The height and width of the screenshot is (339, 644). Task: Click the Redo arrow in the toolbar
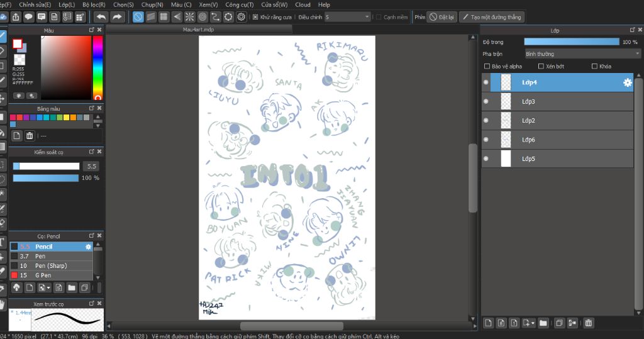(x=117, y=17)
